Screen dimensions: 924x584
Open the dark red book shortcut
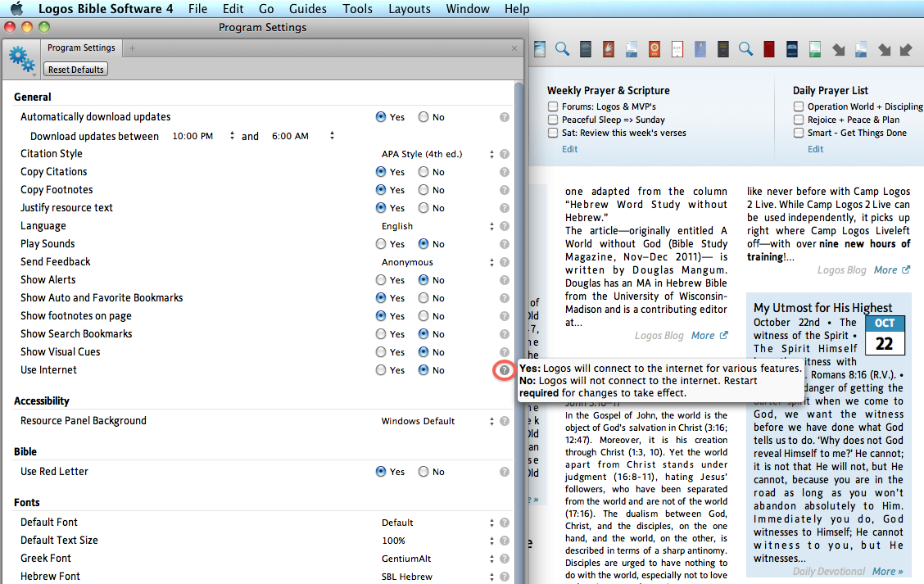(x=769, y=49)
